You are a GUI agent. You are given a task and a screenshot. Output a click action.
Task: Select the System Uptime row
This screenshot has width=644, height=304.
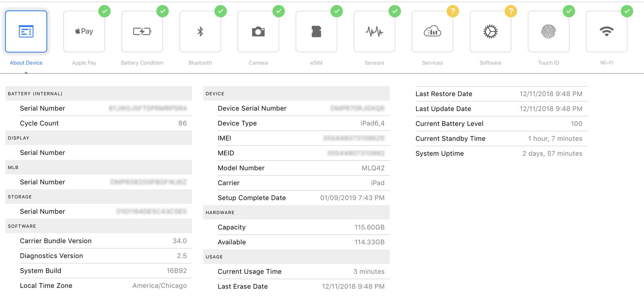499,154
